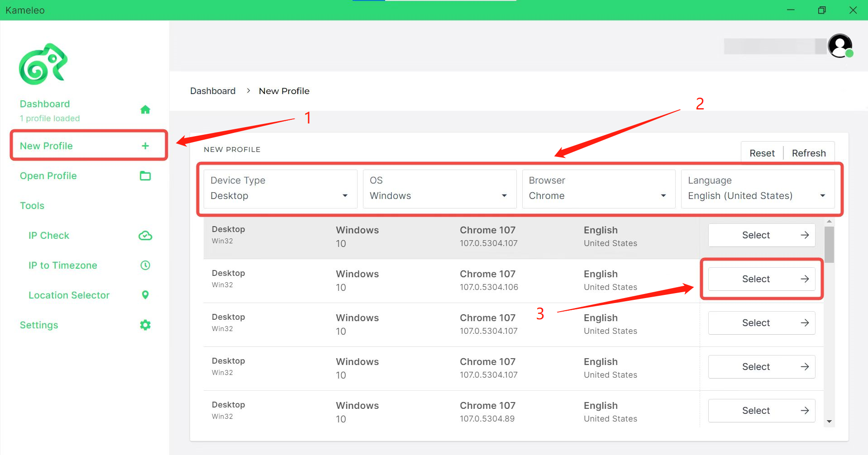This screenshot has width=868, height=455.
Task: Click the plus icon beside New Profile
Action: [x=145, y=146]
